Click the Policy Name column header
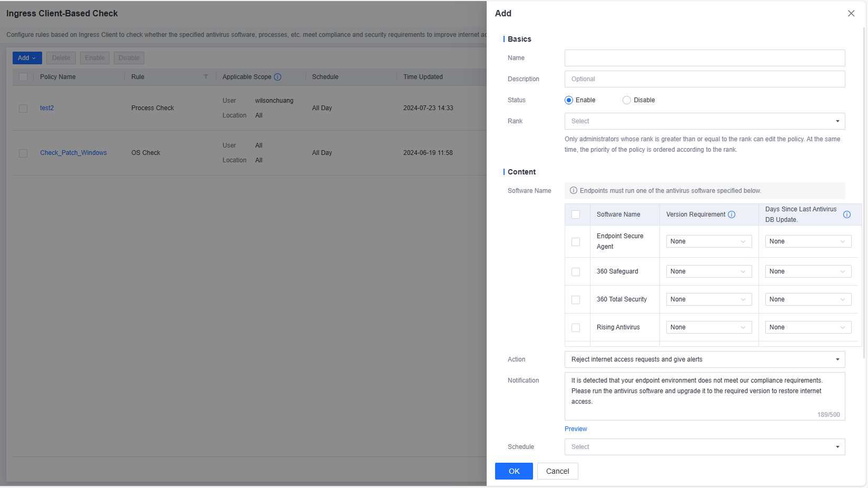This screenshot has width=868, height=488. (x=58, y=77)
